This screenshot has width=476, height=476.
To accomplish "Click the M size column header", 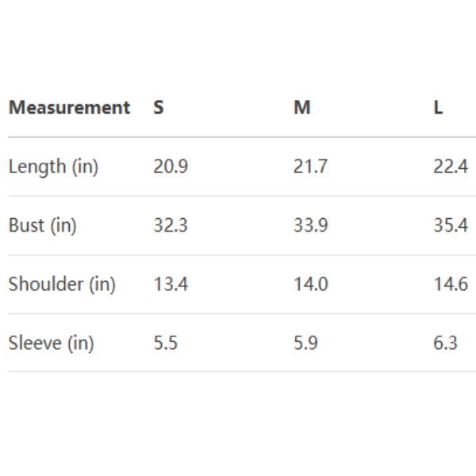I will [301, 108].
